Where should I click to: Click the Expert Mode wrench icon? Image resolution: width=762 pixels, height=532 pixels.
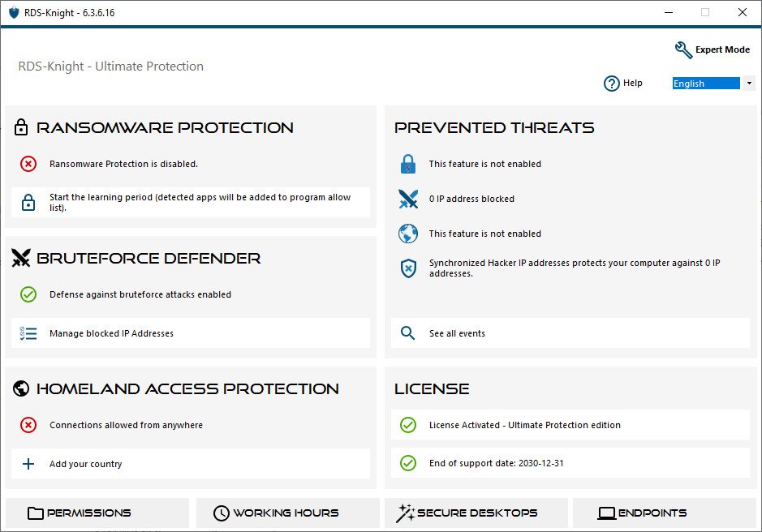click(683, 49)
